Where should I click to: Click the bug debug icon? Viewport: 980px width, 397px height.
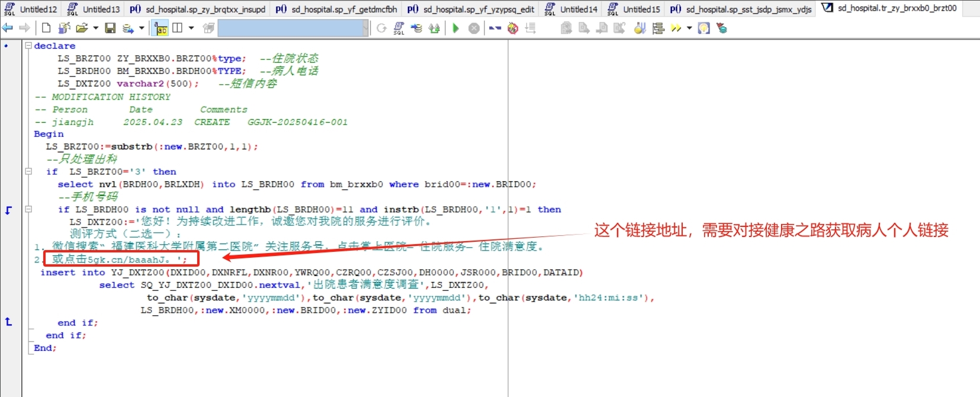[513, 28]
